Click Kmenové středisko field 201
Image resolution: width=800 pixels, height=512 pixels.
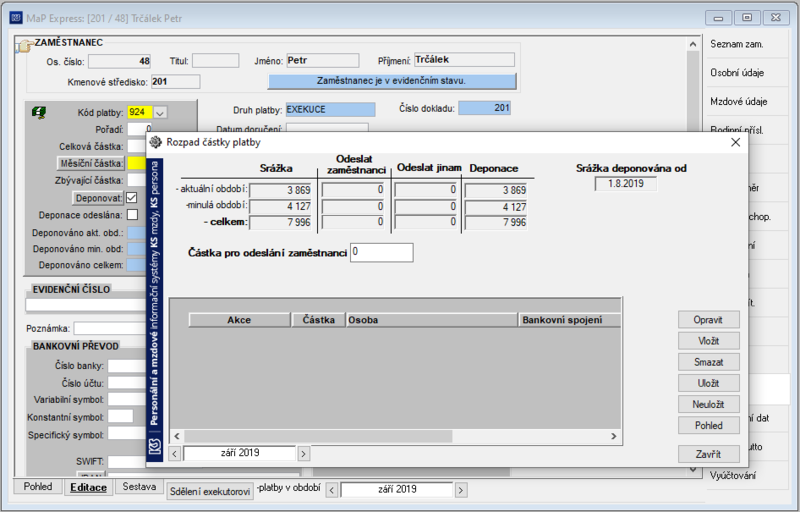click(x=176, y=82)
